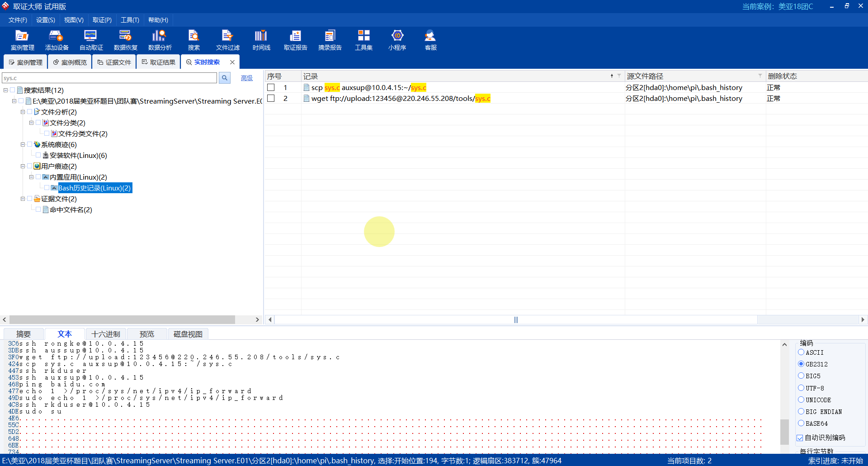Collapse the 证据文件(2) node

pyautogui.click(x=23, y=199)
